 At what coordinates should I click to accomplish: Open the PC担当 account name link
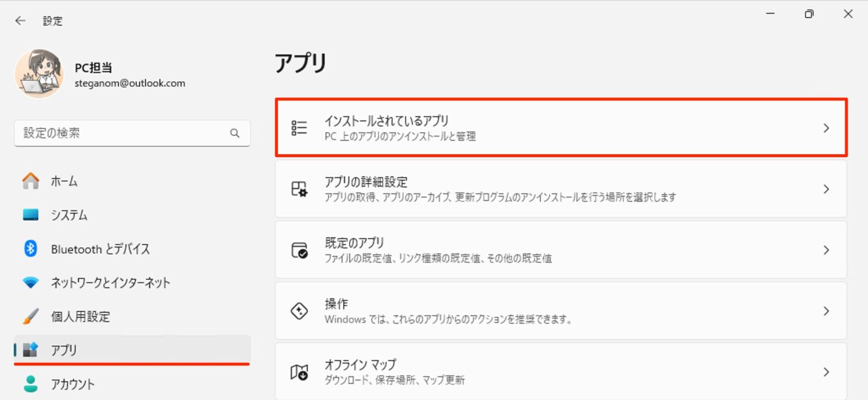pyautogui.click(x=94, y=67)
